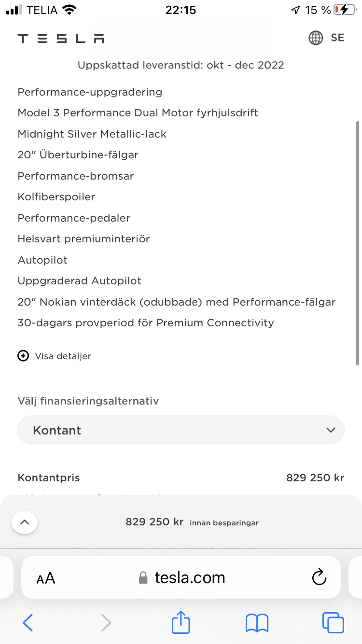362x644 pixels.
Task: Tap the Visa detaljer text link
Action: click(x=63, y=356)
